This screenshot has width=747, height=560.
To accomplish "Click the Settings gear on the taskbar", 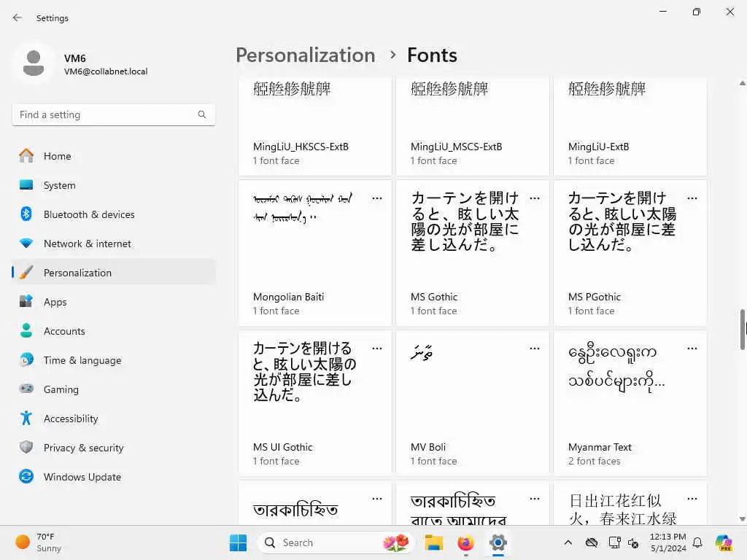I will pyautogui.click(x=498, y=542).
